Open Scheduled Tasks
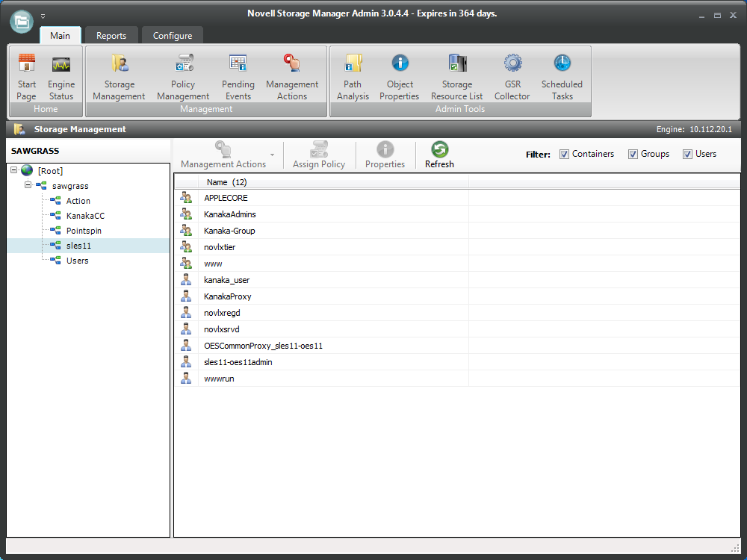The image size is (747, 560). click(x=562, y=77)
